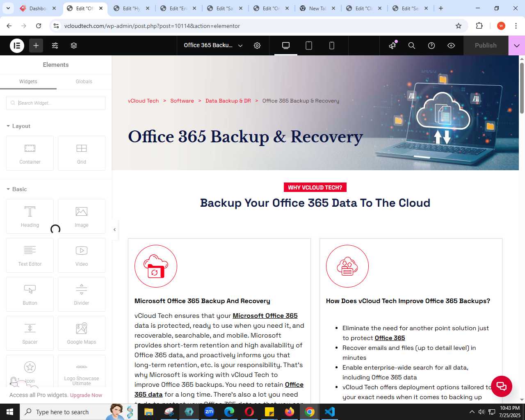Select the Office 365 Backup & Recovery heading
Screen dimensions: 525x420
245,137
